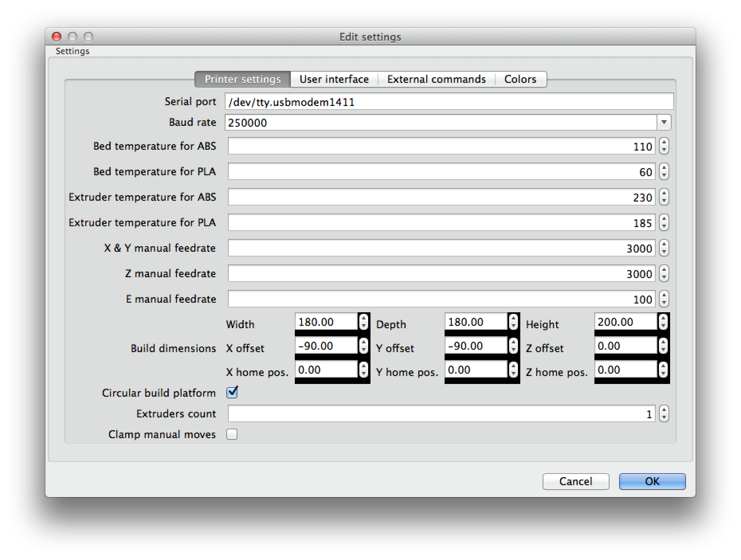741x560 pixels.
Task: Zoom the Edit settings window
Action: pos(88,37)
